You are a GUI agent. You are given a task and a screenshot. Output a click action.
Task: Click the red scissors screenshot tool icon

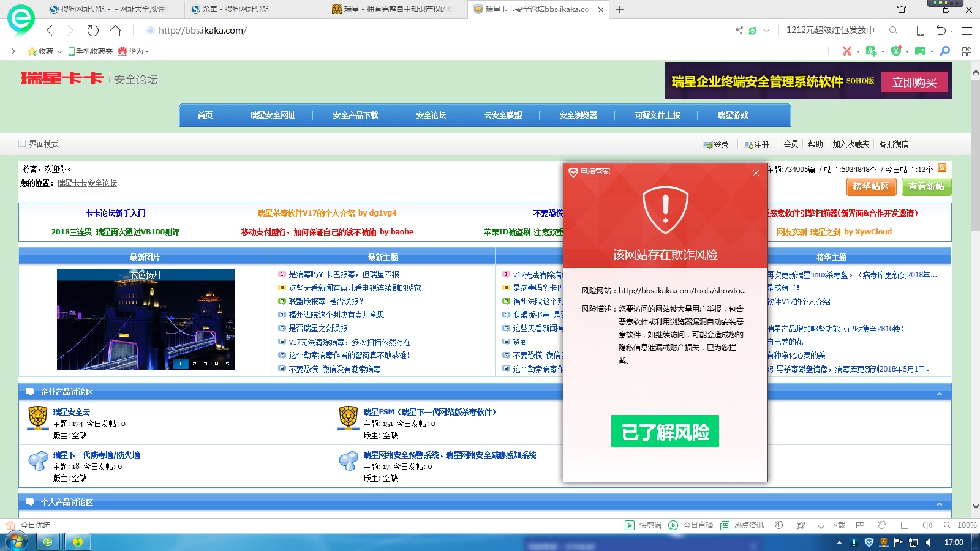click(847, 51)
